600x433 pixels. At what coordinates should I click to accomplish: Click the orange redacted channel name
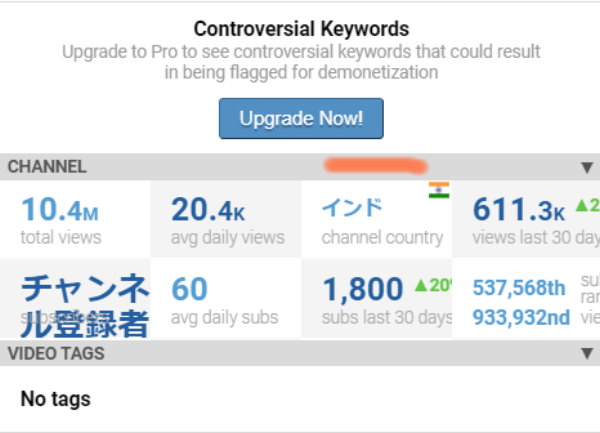[375, 163]
